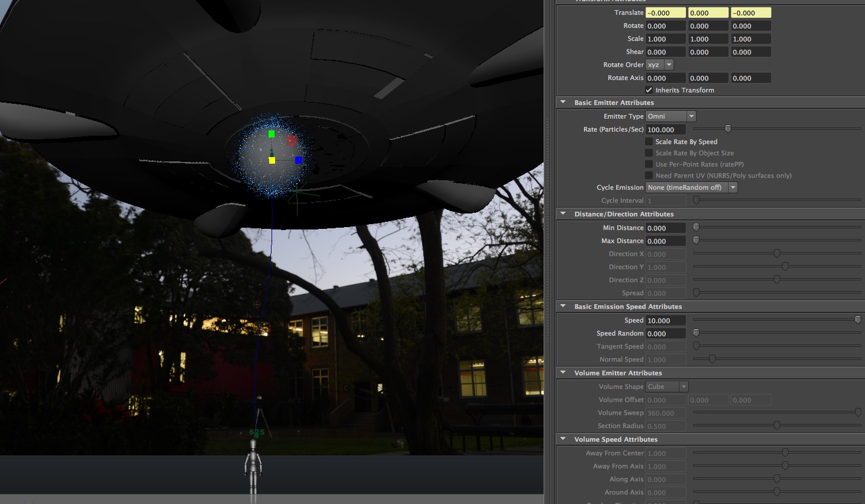The image size is (865, 504).
Task: Click the yellow center manipulator handle
Action: click(x=272, y=160)
